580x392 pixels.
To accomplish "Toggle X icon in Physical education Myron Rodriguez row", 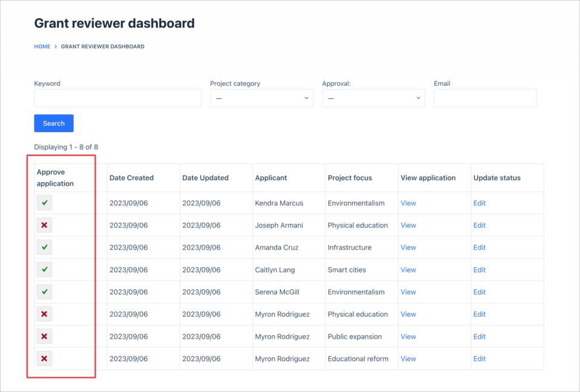I will (x=44, y=314).
